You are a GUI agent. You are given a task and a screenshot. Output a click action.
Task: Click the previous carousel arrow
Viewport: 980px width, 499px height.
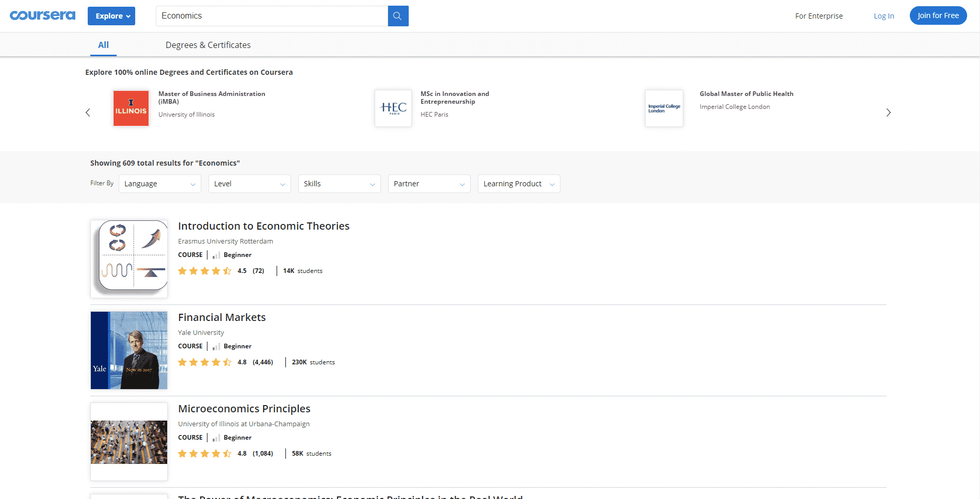tap(88, 112)
